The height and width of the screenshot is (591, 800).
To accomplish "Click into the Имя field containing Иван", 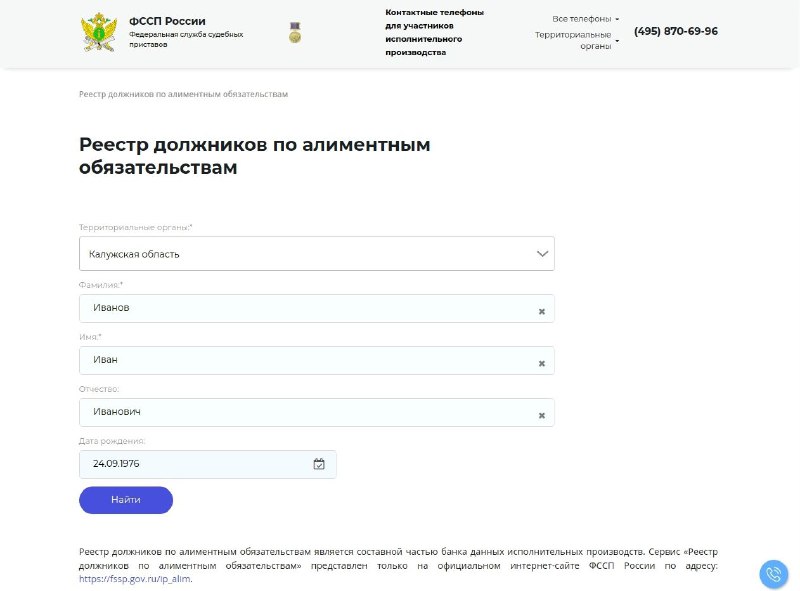I will point(317,360).
